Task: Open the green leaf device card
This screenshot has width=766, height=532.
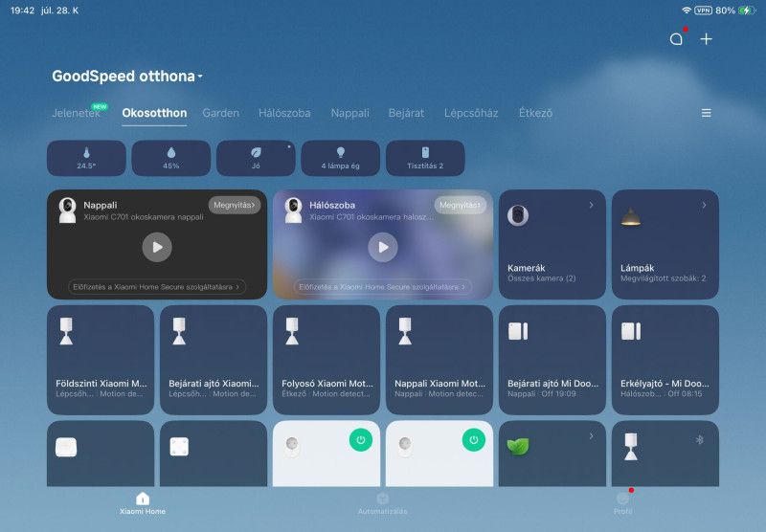Action: pyautogui.click(x=552, y=454)
